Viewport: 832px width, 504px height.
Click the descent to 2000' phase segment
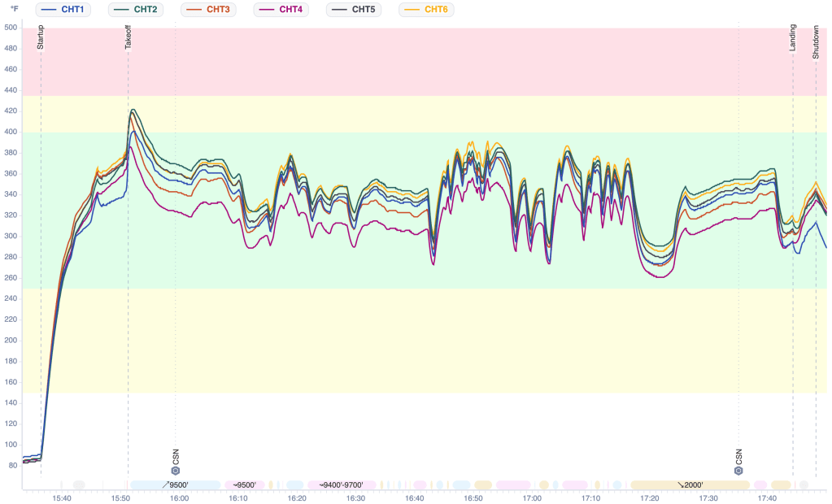[690, 485]
